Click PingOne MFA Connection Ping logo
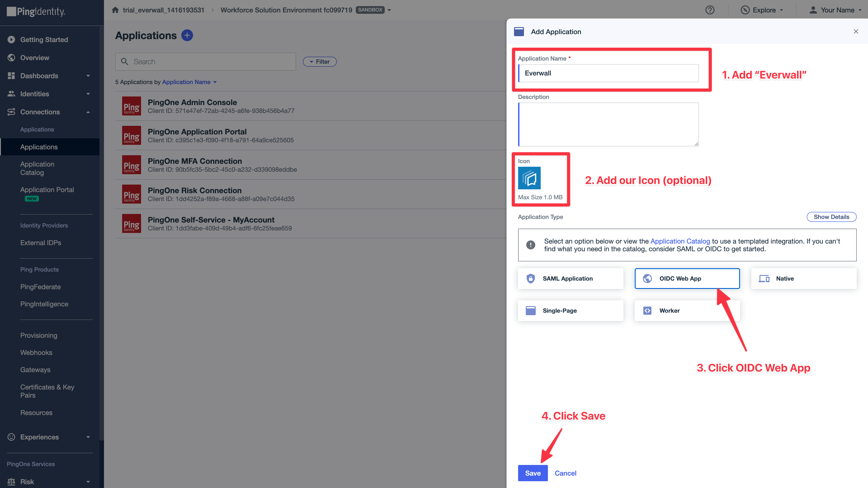Viewport: 868px width, 488px height. [x=131, y=165]
